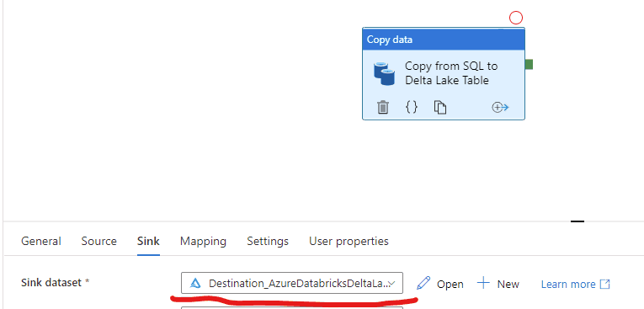Expand the Sink dataset dropdown

292,283
